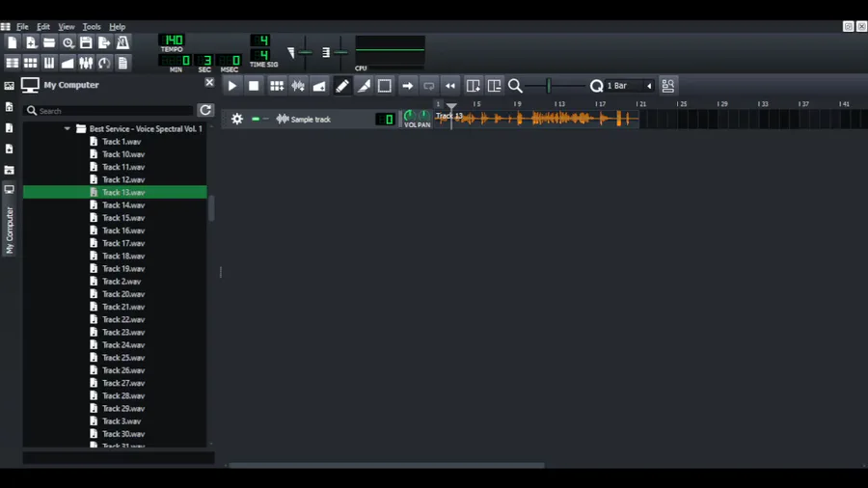Export the current project
Screen dimensions: 868x488
pos(104,42)
